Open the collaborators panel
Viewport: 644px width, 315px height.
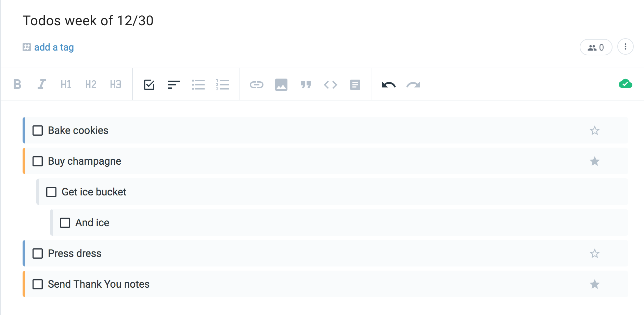click(x=596, y=47)
